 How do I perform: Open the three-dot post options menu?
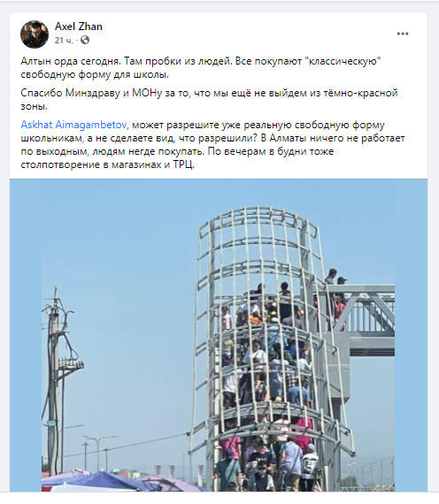tap(403, 34)
